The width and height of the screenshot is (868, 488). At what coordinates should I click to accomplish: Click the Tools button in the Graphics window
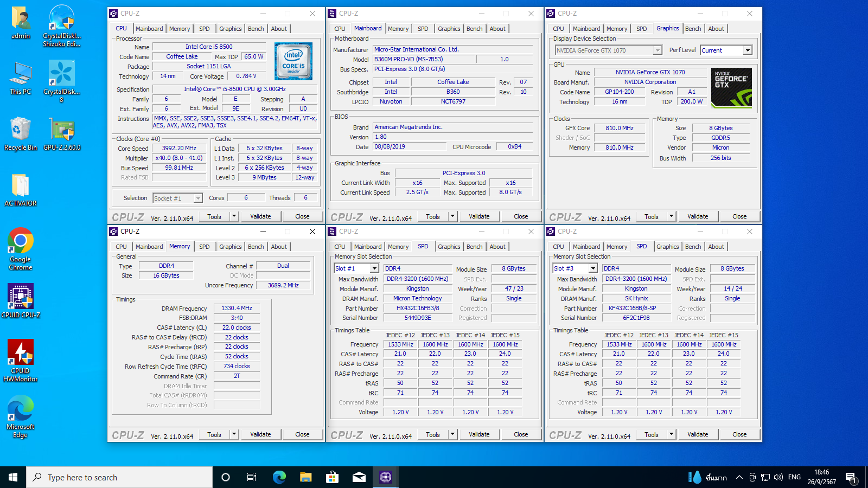[652, 216]
